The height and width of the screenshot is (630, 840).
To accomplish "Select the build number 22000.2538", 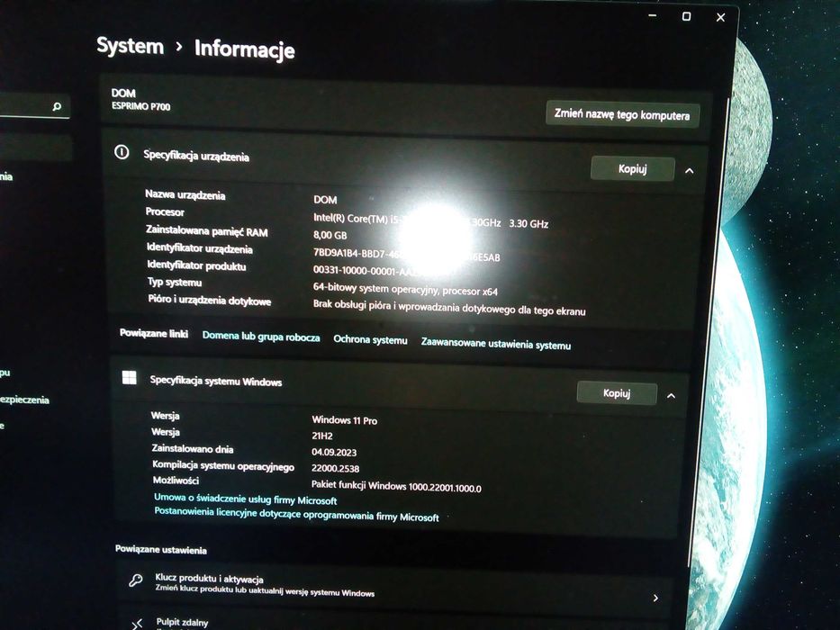I will tap(335, 468).
